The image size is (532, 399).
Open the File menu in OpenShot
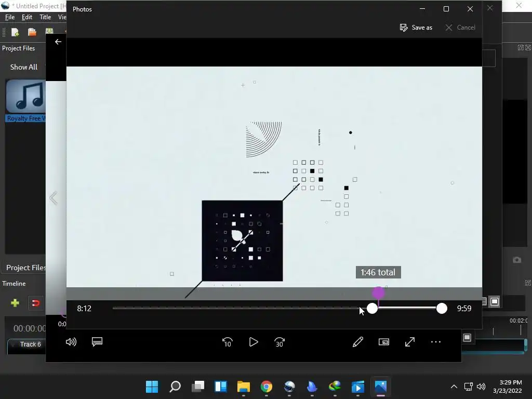coord(10,17)
